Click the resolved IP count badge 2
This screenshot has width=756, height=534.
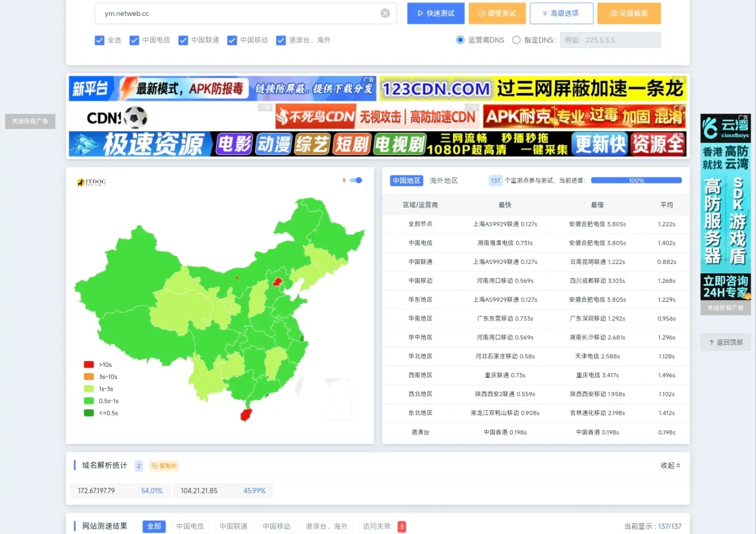coord(139,466)
